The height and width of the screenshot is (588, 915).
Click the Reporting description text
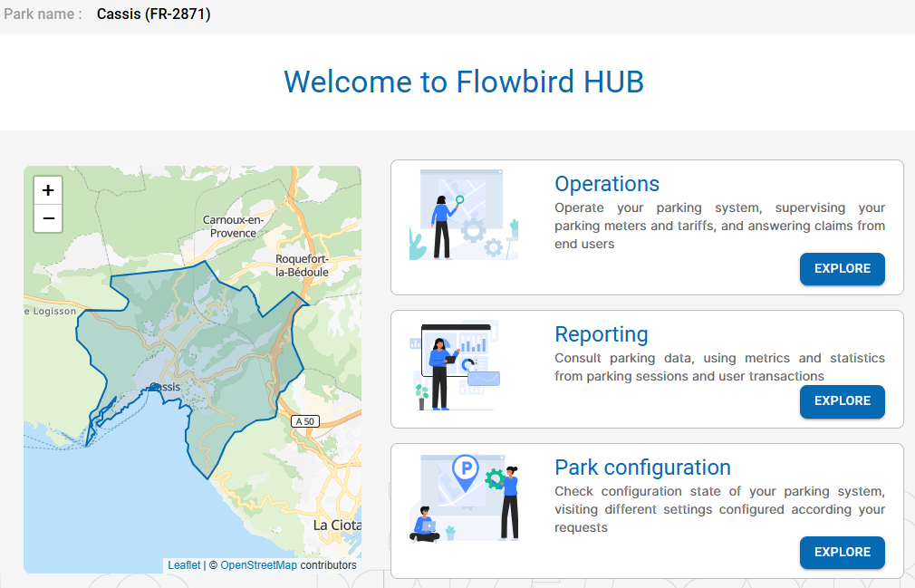click(719, 367)
